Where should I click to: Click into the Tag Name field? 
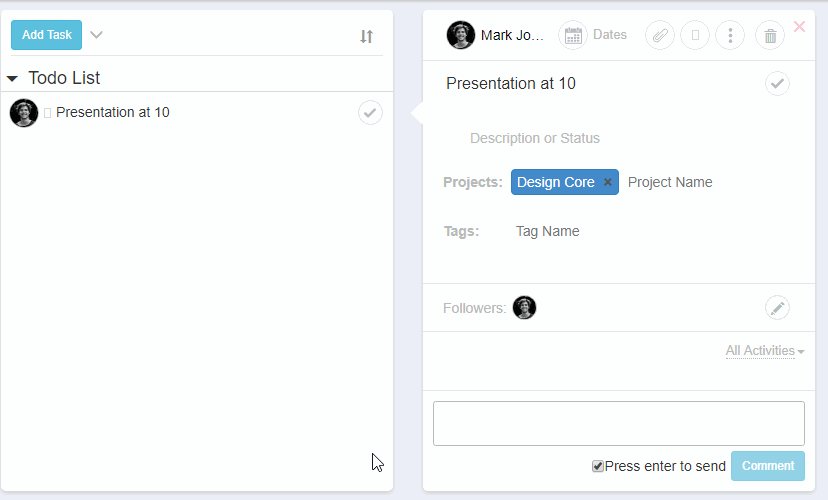click(x=548, y=231)
